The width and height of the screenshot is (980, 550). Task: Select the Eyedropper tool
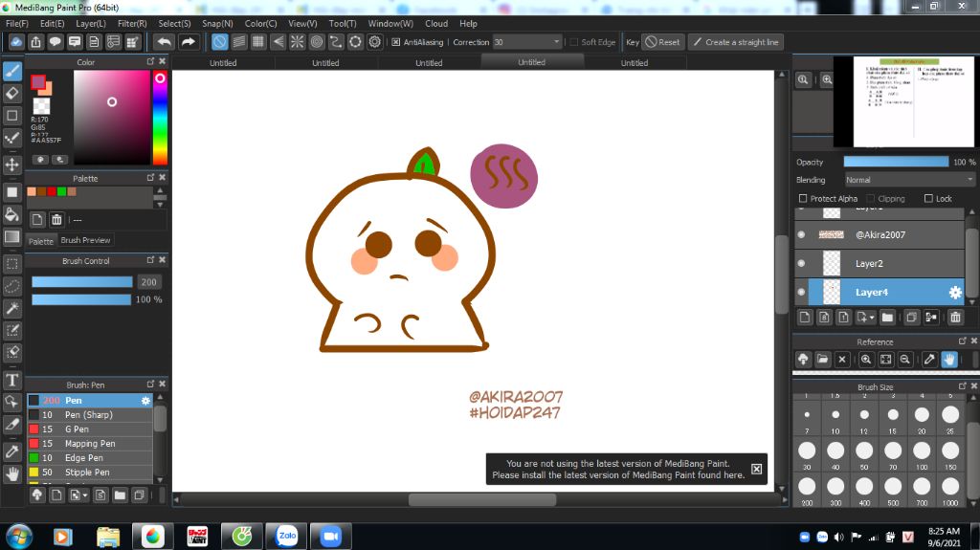(12, 451)
